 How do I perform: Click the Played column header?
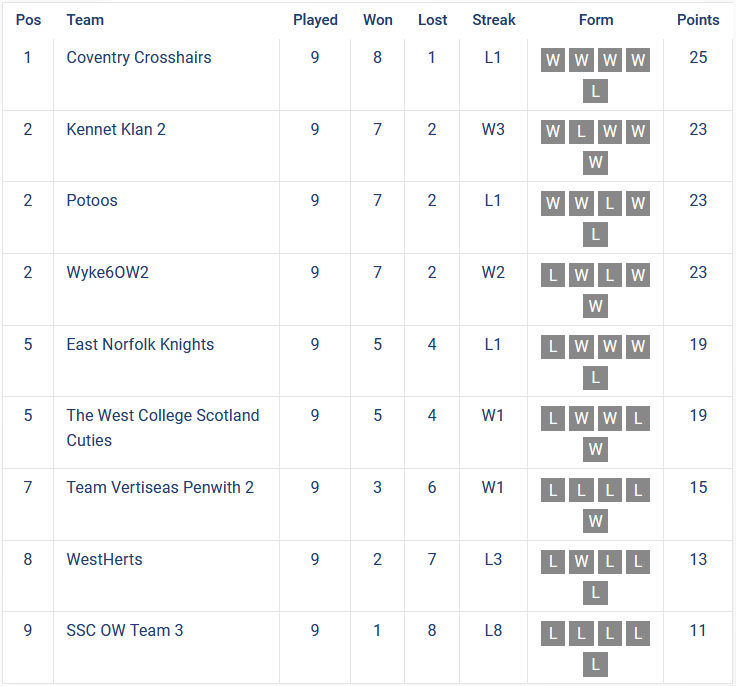[x=315, y=19]
